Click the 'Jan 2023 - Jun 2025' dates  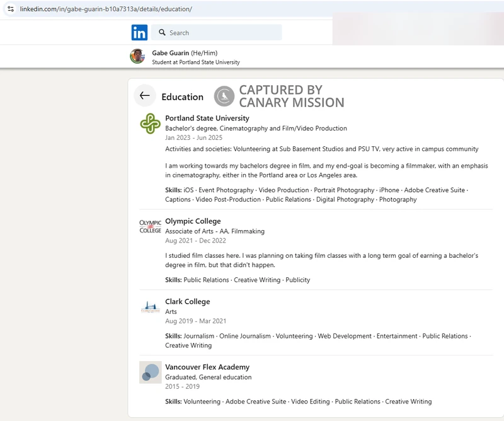[x=193, y=137]
